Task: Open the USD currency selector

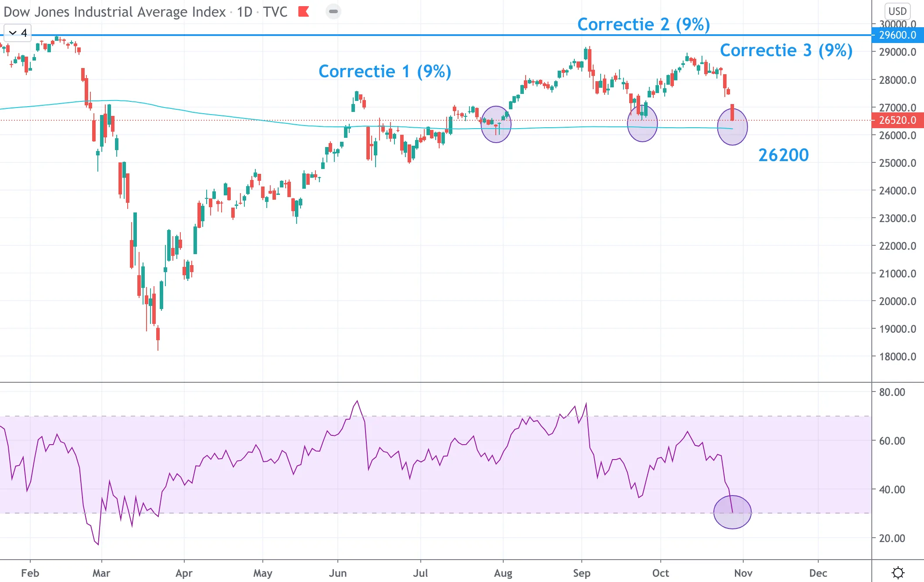Action: pyautogui.click(x=897, y=11)
